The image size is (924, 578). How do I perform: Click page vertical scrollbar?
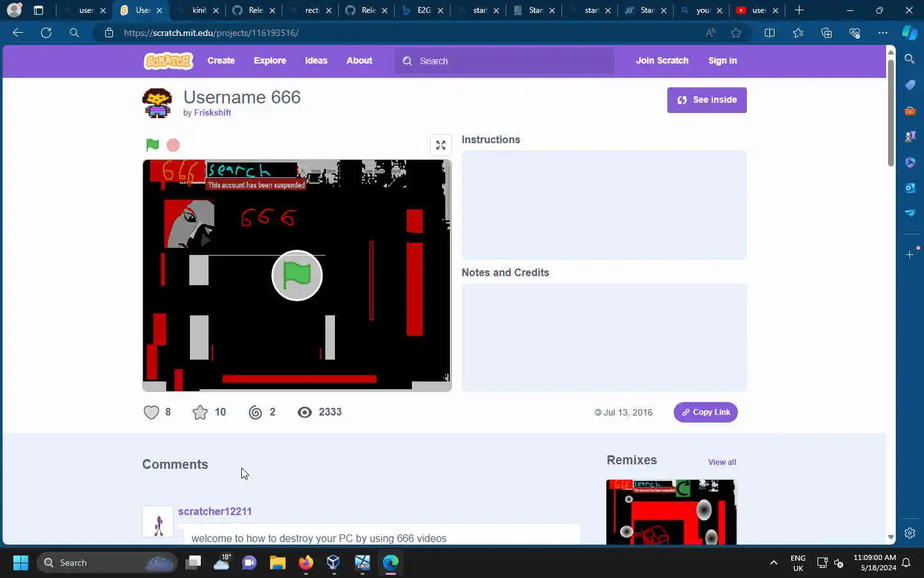click(x=891, y=113)
